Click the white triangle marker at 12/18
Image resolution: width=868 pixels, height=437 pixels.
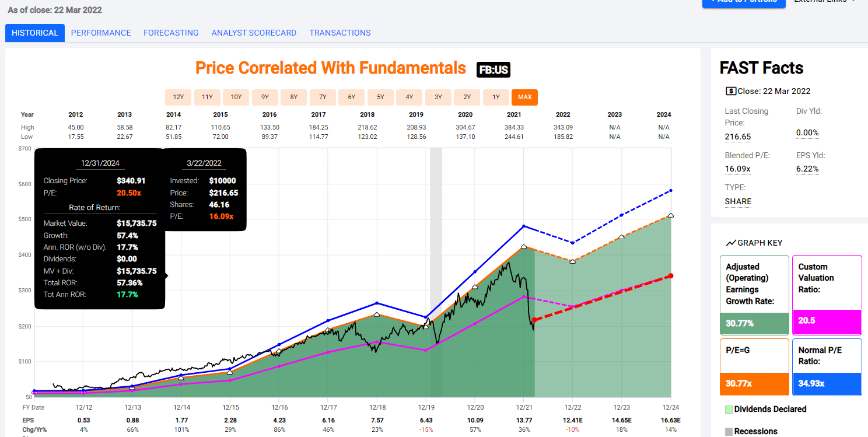click(x=377, y=314)
